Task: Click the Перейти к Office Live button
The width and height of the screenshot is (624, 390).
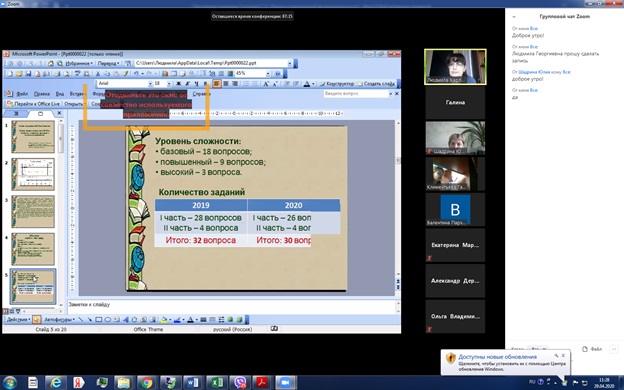Action: (33, 104)
